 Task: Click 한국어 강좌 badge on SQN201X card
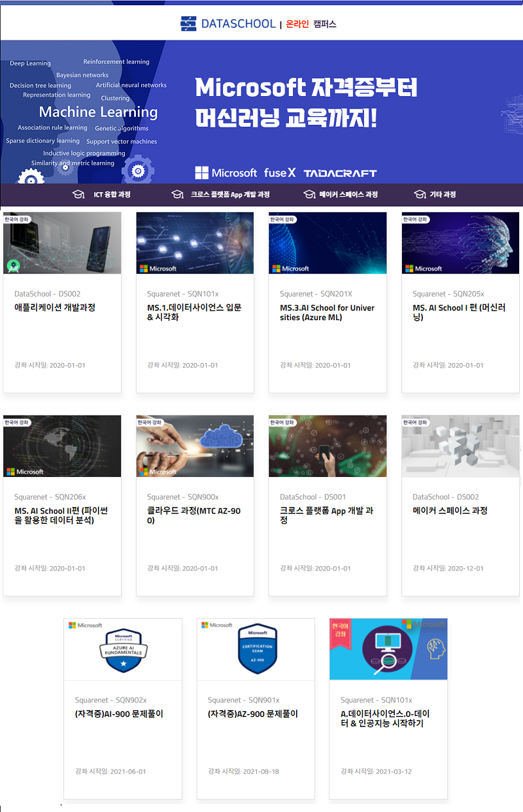(282, 219)
